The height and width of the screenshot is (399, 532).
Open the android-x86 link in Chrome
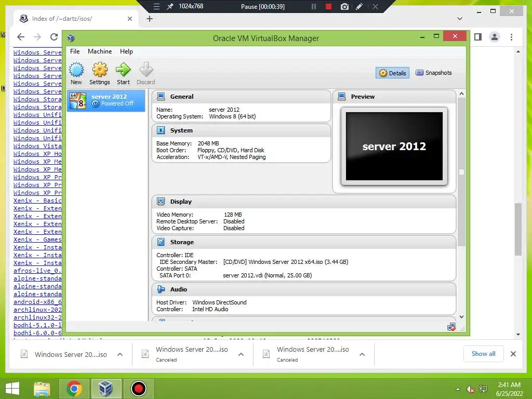[x=37, y=302]
